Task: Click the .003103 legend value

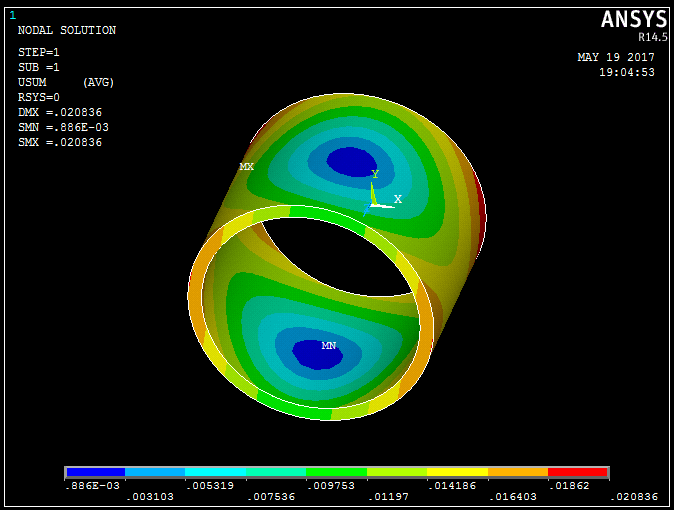Action: [x=150, y=497]
